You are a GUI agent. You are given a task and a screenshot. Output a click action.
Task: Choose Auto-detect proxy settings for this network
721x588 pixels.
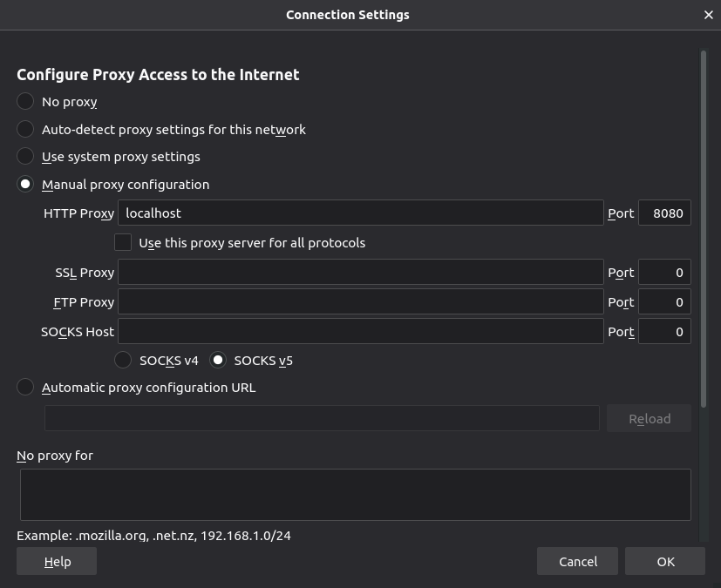[x=26, y=130]
